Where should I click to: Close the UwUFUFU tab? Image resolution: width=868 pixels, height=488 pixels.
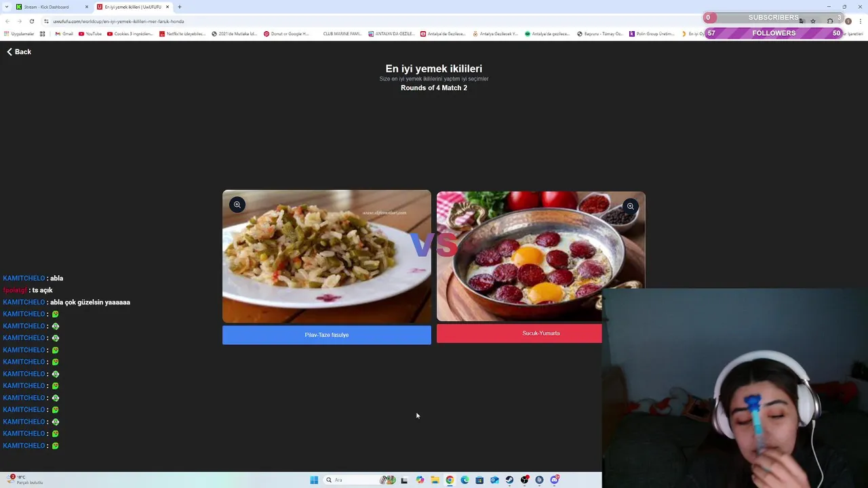coord(167,7)
